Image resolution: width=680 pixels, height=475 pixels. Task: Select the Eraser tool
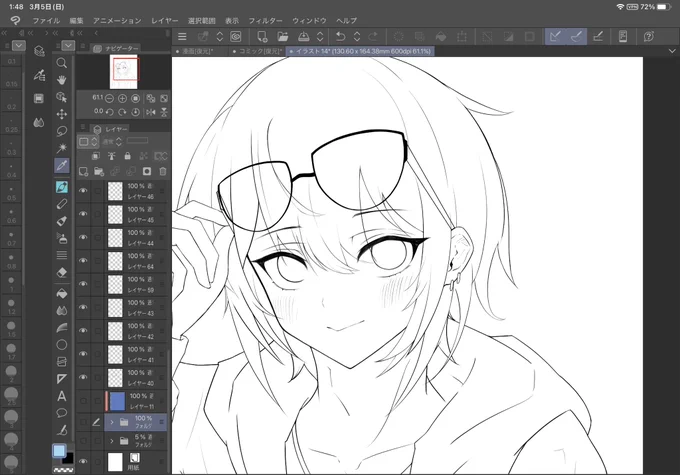coord(62,272)
